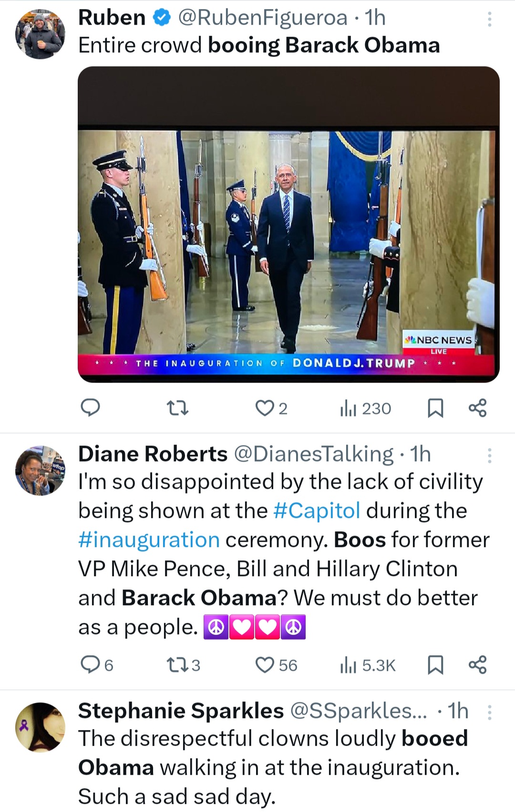The image size is (515, 812).
Task: View analytics showing 5.3K views
Action: pyautogui.click(x=368, y=665)
